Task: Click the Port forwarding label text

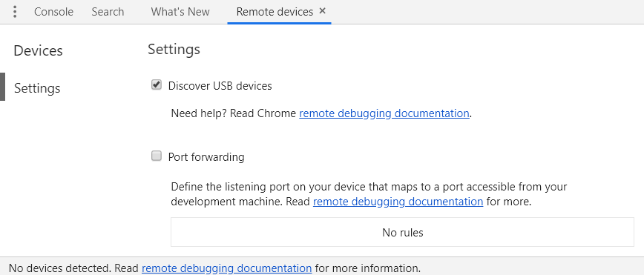Action: pyautogui.click(x=206, y=157)
